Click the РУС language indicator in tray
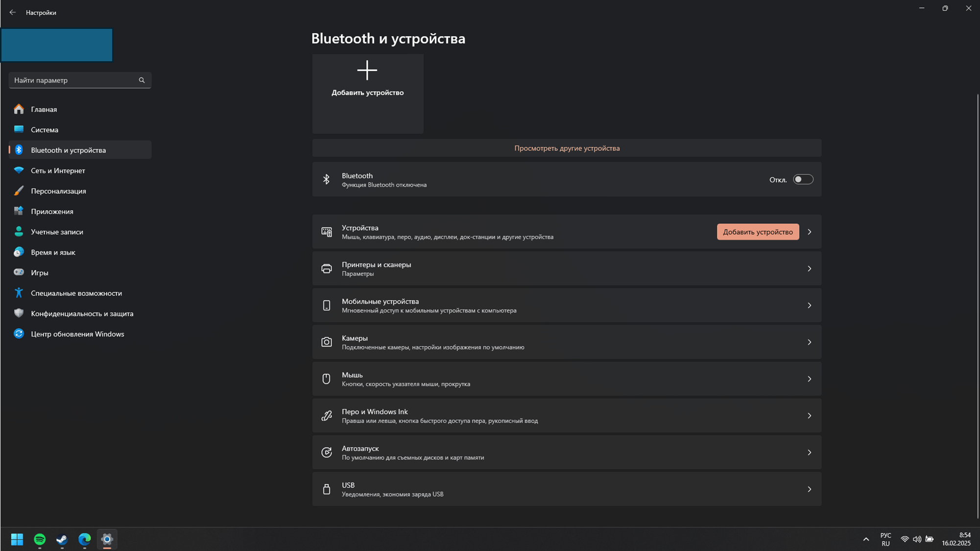 coord(885,539)
